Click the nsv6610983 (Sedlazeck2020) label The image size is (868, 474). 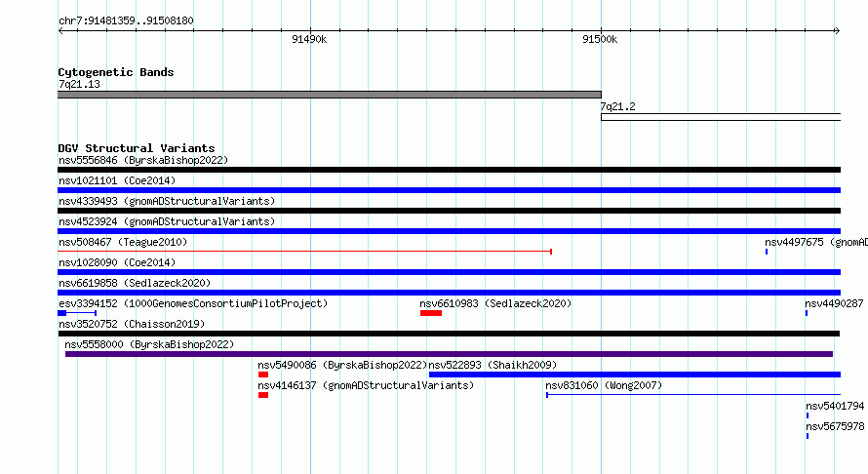click(x=495, y=303)
